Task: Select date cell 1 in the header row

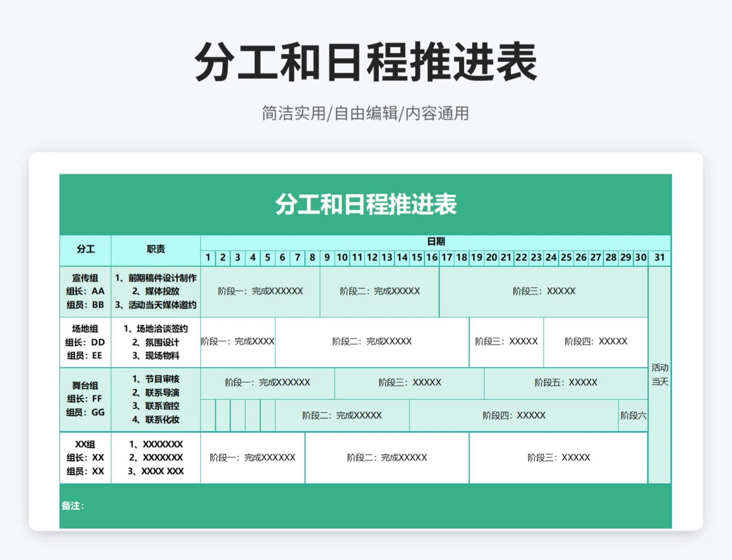Action: point(207,258)
